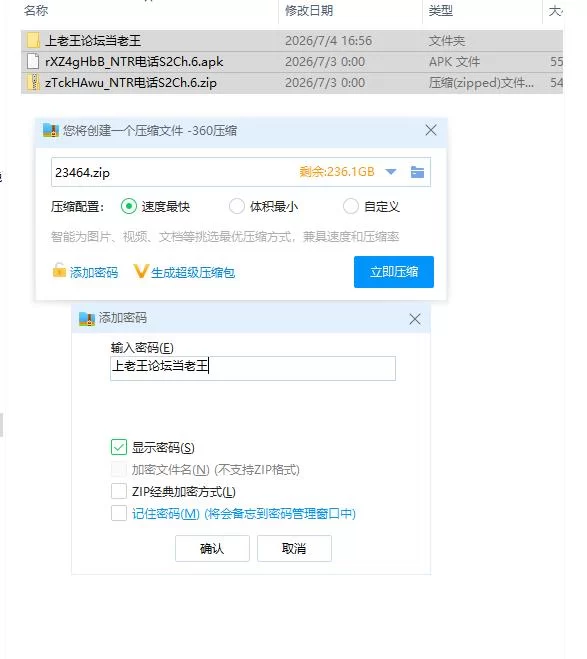Screen dimensions: 587x659
Task: Check the 记住密码 option
Action: click(119, 513)
